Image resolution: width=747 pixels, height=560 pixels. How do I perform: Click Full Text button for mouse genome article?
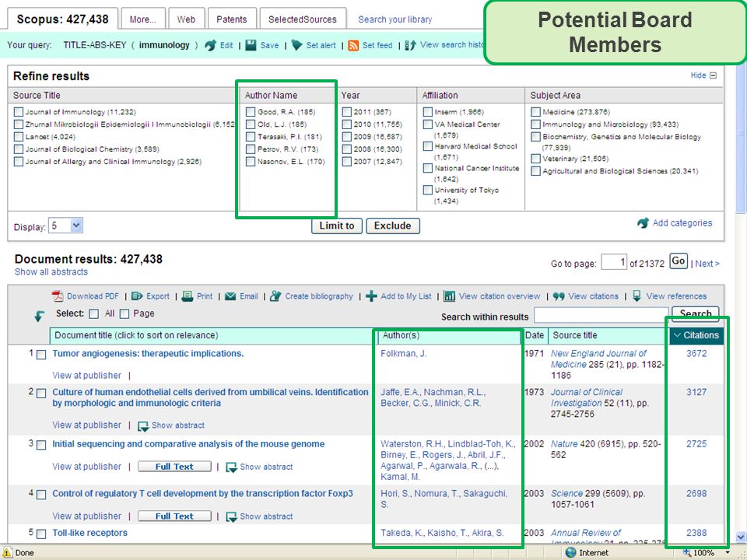(x=174, y=467)
